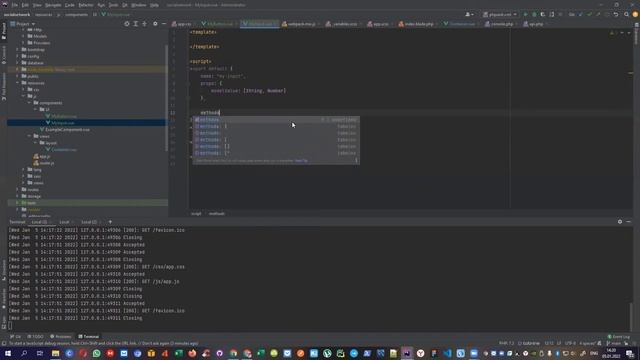Switch to the webpack.mix.js editor tab

(x=299, y=24)
